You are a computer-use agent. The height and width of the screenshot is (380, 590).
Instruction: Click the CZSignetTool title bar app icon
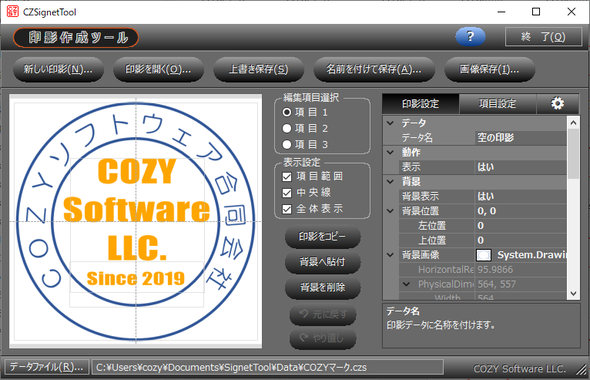click(12, 12)
